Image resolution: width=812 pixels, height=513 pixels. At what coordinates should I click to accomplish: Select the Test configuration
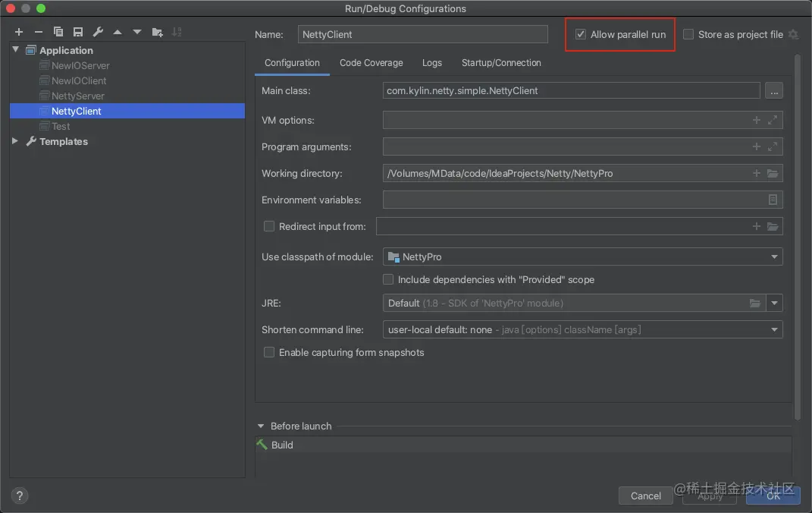tap(61, 126)
